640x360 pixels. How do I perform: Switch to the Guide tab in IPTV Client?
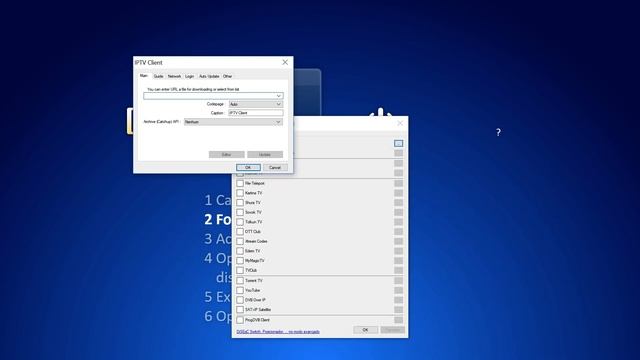(x=158, y=76)
